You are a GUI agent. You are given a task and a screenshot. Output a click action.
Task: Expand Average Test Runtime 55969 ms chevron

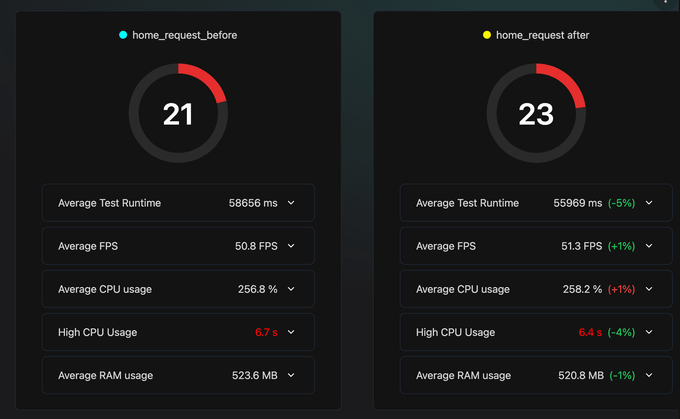pyautogui.click(x=649, y=203)
